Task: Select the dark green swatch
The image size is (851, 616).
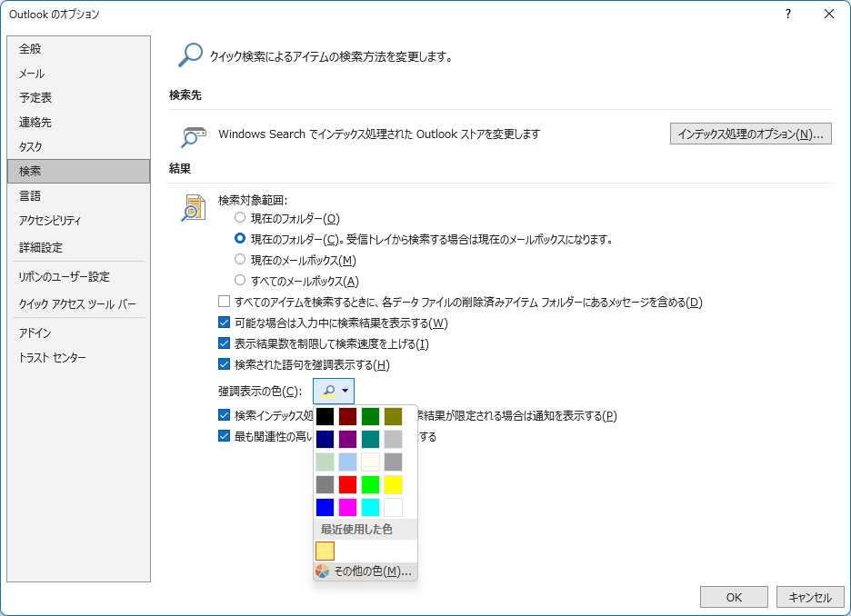Action: (x=371, y=416)
